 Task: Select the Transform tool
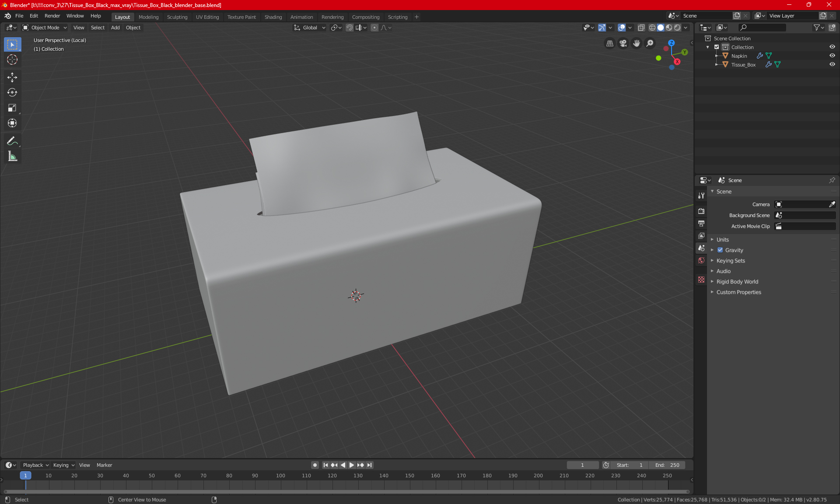[x=12, y=123]
